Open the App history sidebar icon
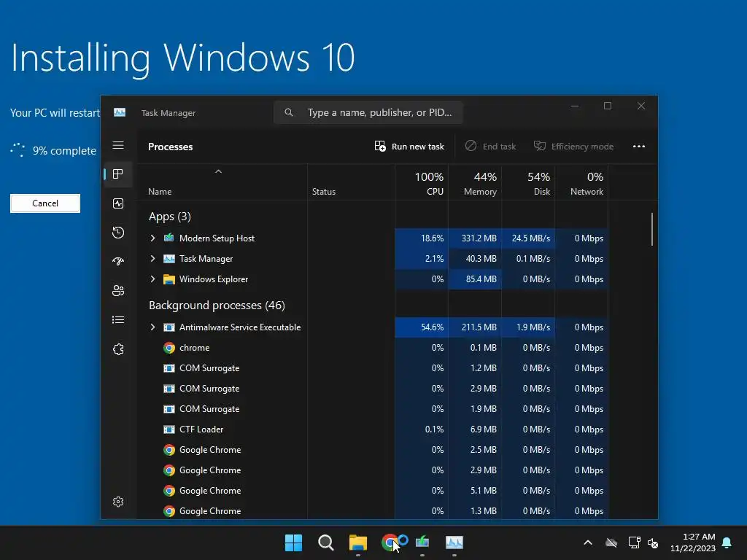Viewport: 747px width, 560px height. [x=118, y=233]
